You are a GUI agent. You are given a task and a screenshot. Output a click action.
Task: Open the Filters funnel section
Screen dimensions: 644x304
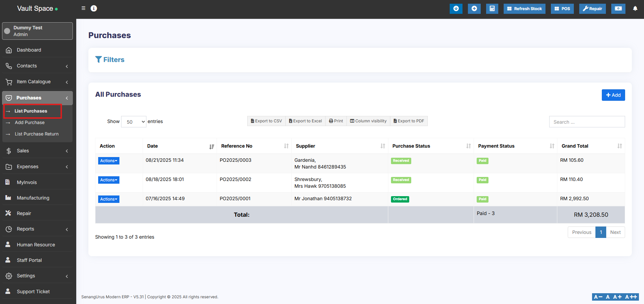tap(110, 60)
